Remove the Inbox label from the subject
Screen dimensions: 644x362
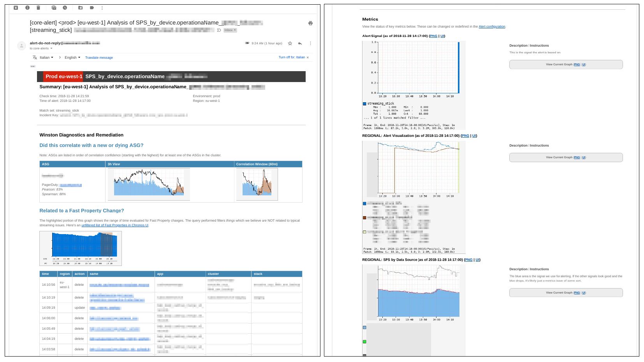(235, 30)
